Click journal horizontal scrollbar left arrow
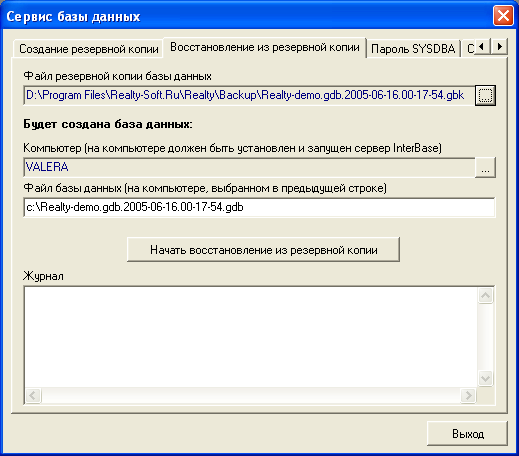Screen dimensions: 519x456 tap(33, 396)
